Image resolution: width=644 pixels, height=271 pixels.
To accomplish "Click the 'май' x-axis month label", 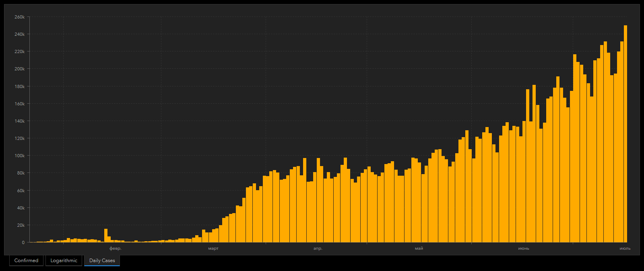I will (x=419, y=248).
